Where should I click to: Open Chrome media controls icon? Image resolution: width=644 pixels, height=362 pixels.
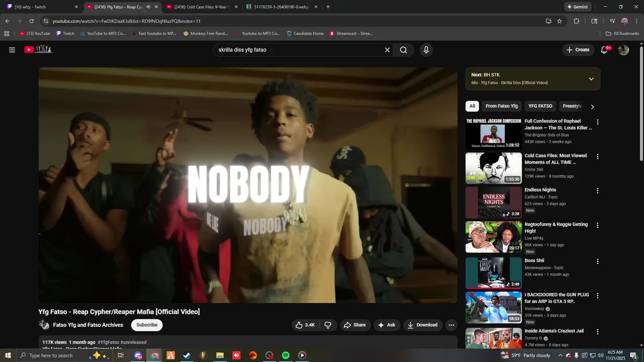coord(612,21)
